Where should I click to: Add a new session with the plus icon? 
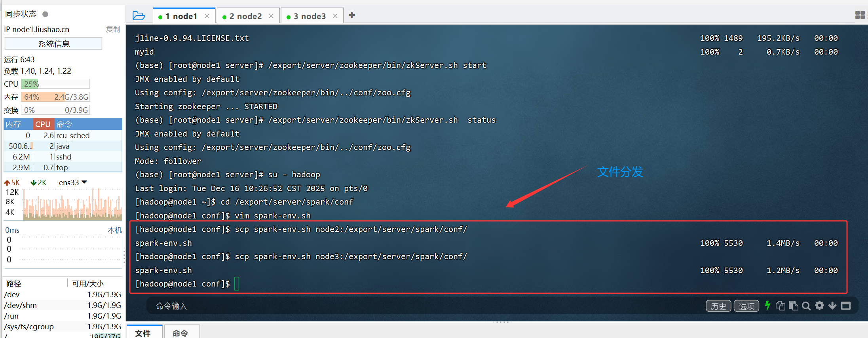pos(352,15)
